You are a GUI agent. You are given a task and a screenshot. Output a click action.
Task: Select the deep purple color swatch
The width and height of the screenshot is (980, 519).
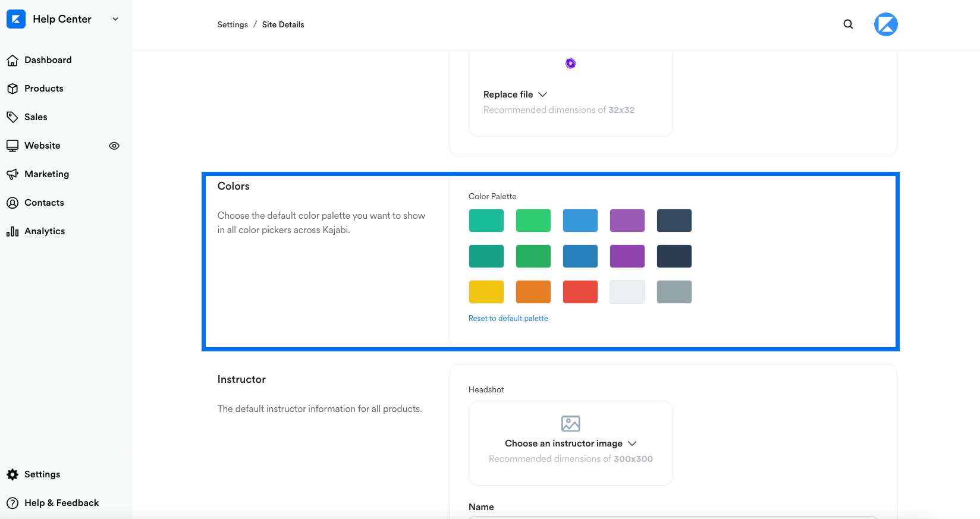click(627, 256)
